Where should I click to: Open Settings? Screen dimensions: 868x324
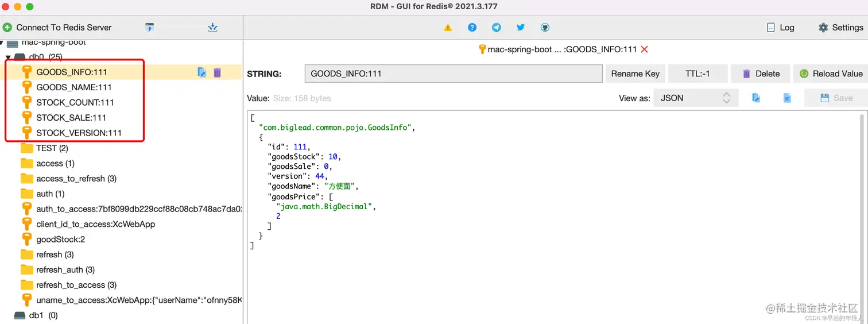pos(840,28)
